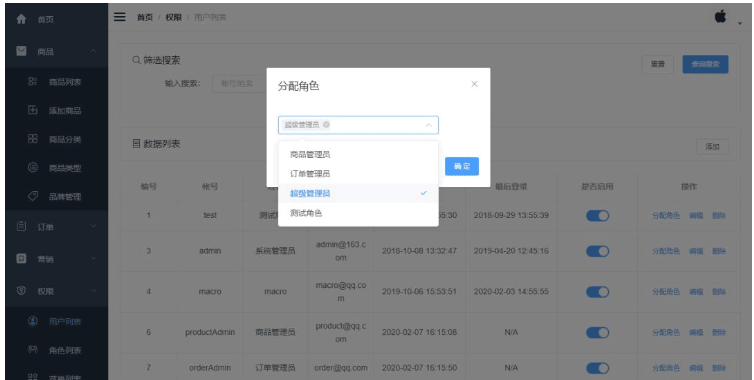This screenshot has height=380, width=754.
Task: Click the 营销 marketing icon
Action: (x=21, y=258)
